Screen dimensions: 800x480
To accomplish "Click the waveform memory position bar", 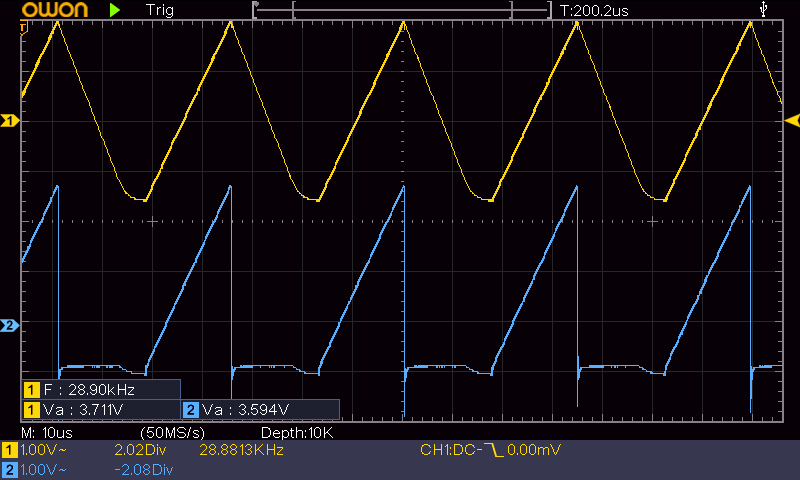I will pyautogui.click(x=402, y=10).
